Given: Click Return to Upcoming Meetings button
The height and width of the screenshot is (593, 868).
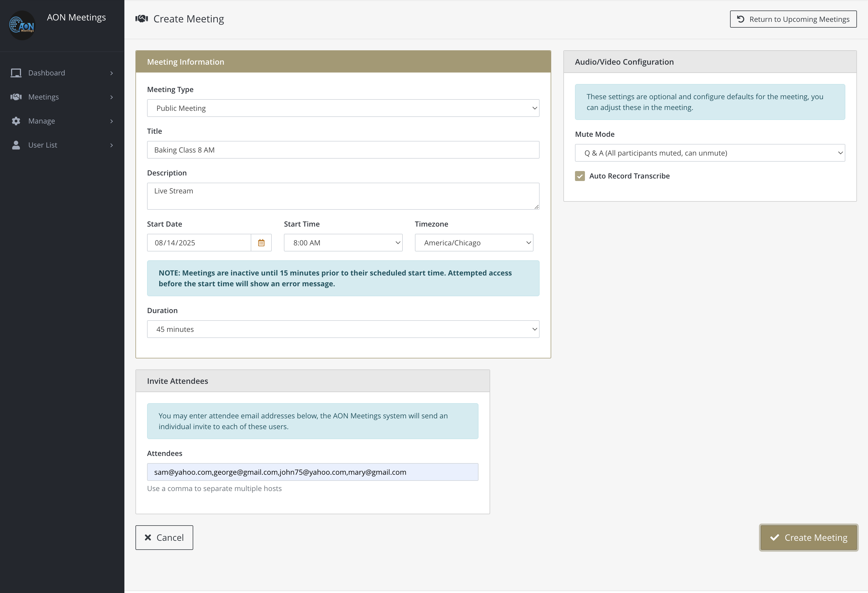Looking at the screenshot, I should (793, 19).
